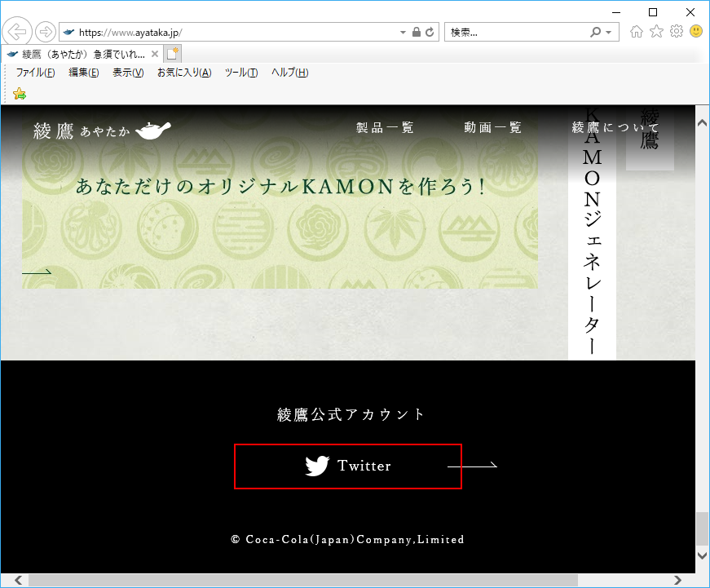
Task: Open the 編集(E) menu
Action: 83,73
